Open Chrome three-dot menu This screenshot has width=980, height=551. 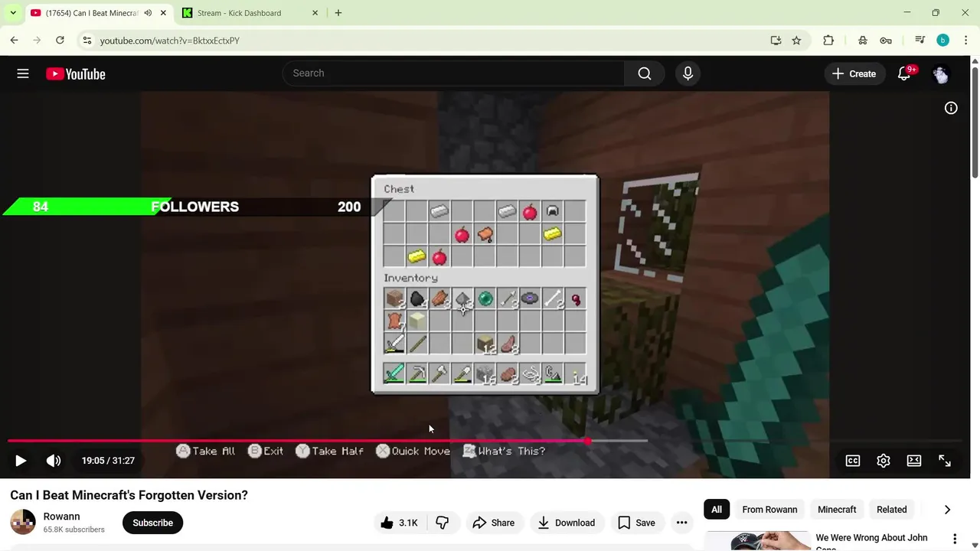[965, 41]
